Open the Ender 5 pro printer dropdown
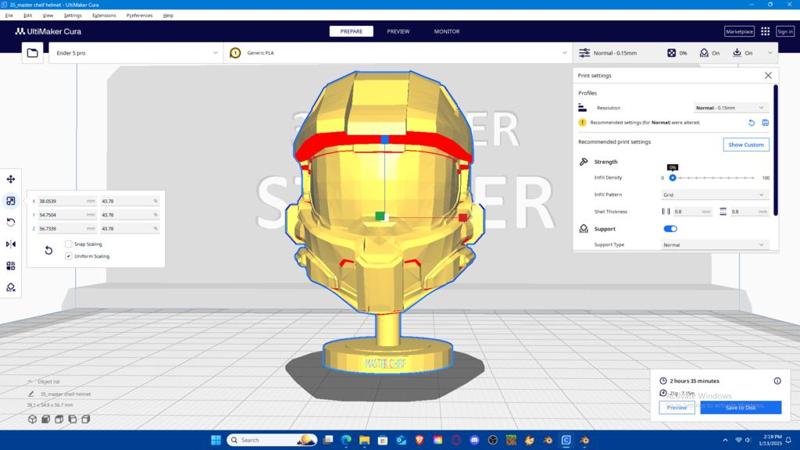The width and height of the screenshot is (800, 450). (x=136, y=53)
